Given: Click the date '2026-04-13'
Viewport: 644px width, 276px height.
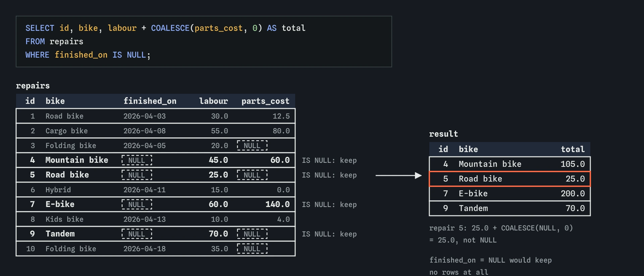Looking at the screenshot, I should tap(145, 219).
